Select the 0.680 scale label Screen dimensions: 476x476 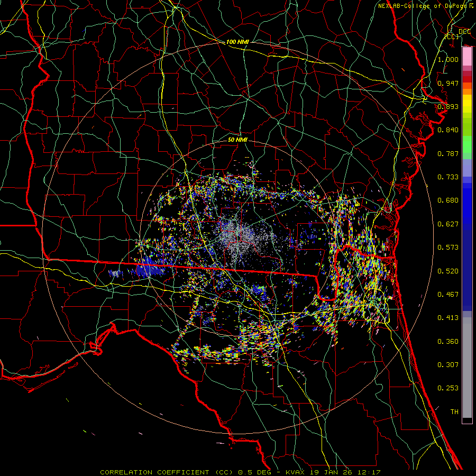pyautogui.click(x=448, y=200)
